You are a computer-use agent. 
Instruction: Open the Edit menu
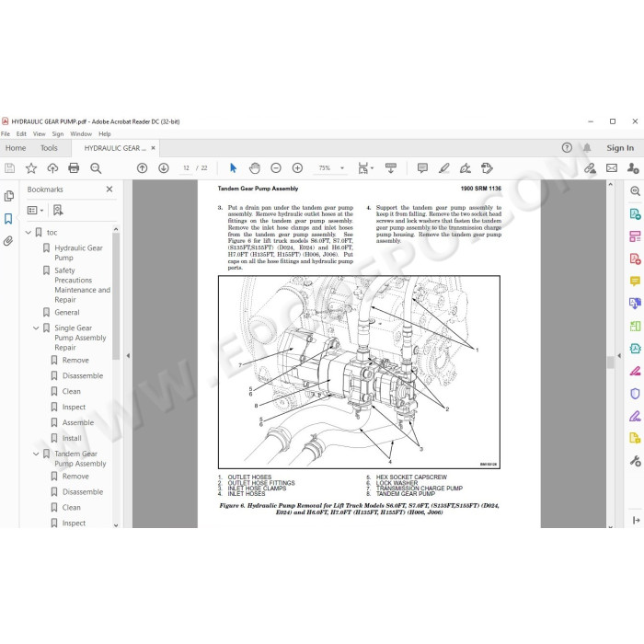coord(21,134)
